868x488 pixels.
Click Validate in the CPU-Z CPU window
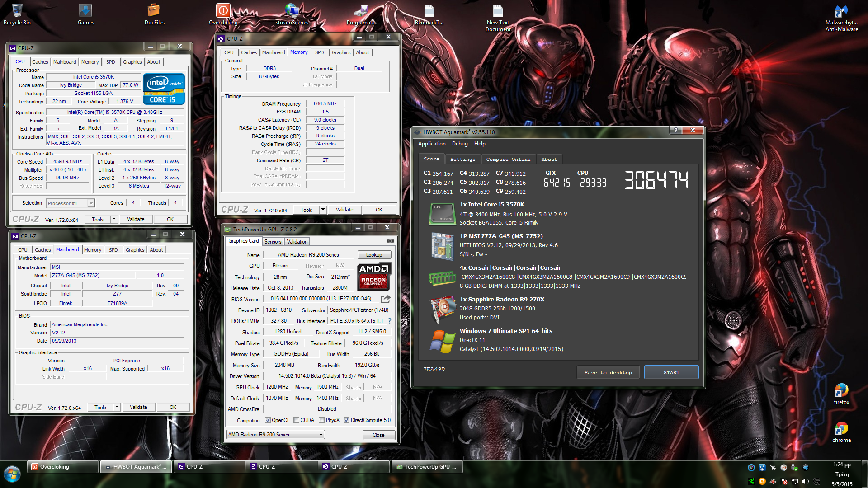[x=136, y=219]
